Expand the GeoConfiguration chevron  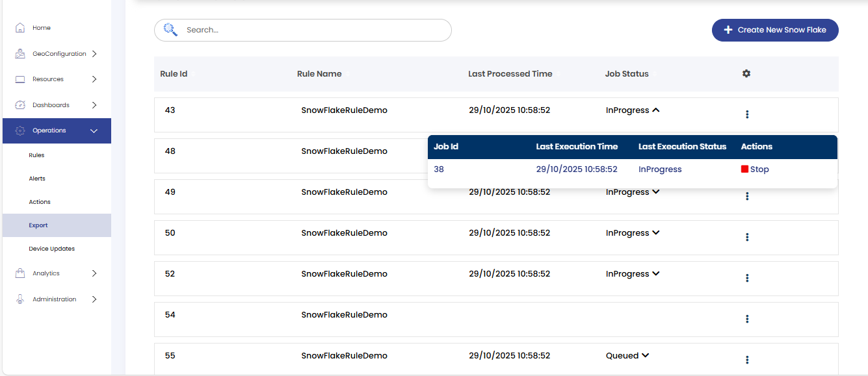tap(94, 54)
